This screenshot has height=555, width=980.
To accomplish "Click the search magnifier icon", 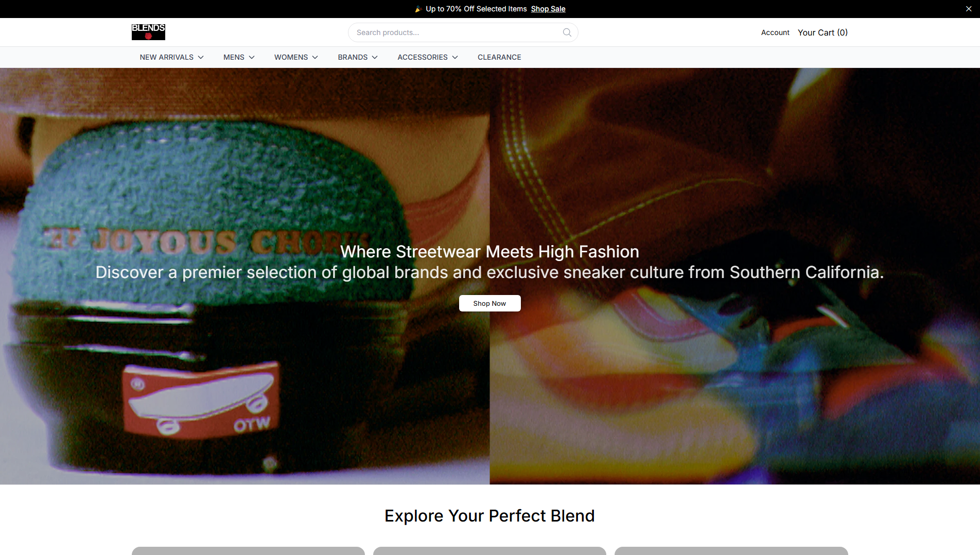I will [x=567, y=32].
